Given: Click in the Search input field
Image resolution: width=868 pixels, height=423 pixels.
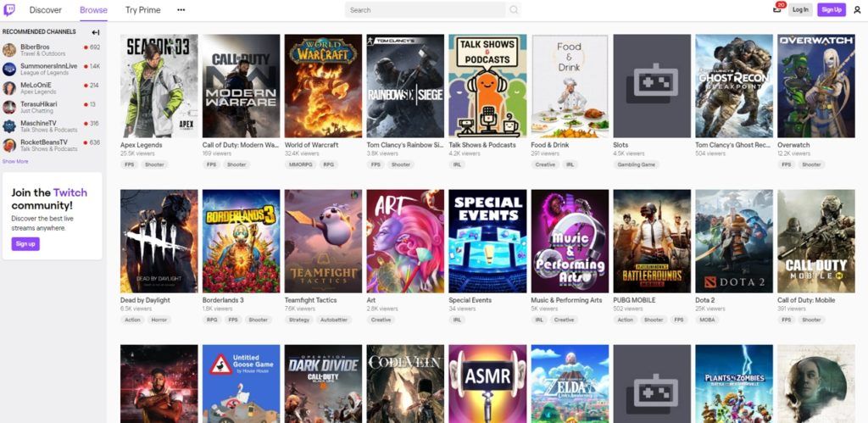Looking at the screenshot, I should pyautogui.click(x=426, y=10).
